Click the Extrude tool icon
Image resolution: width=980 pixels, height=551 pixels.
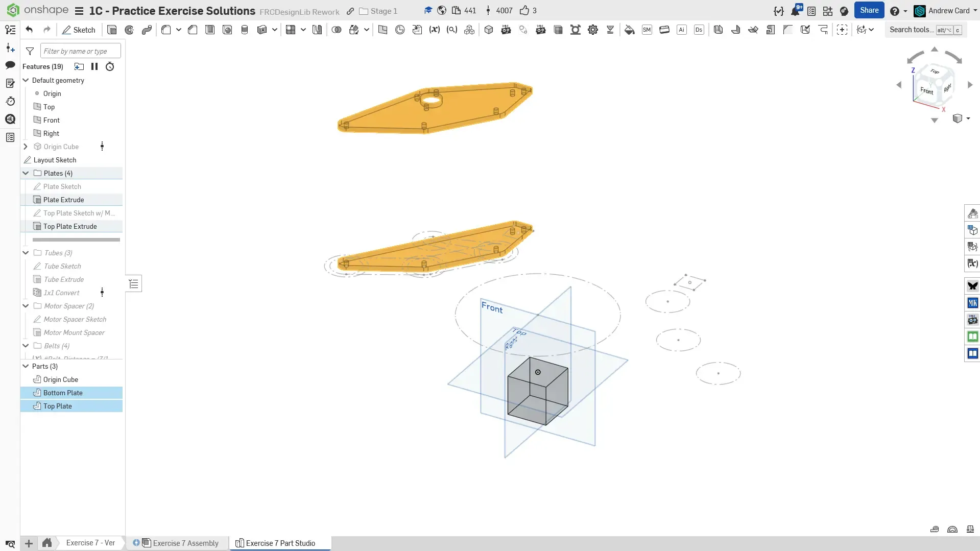(112, 30)
